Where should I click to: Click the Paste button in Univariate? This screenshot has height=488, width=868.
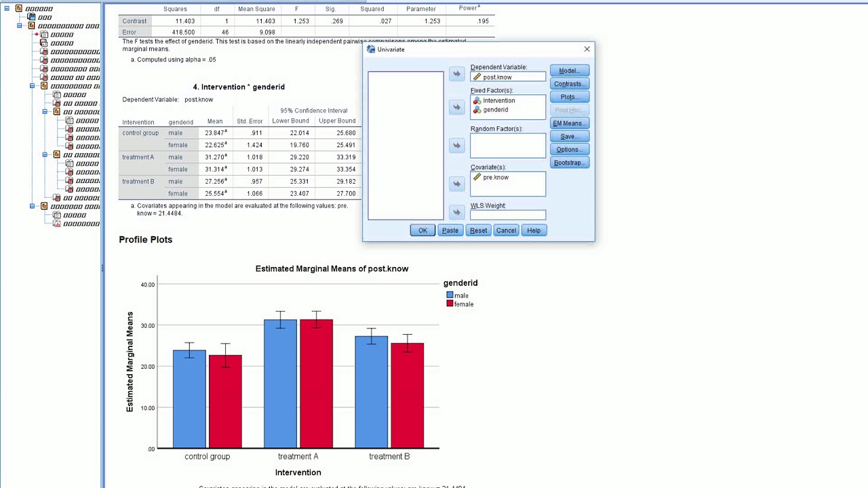[x=450, y=230]
